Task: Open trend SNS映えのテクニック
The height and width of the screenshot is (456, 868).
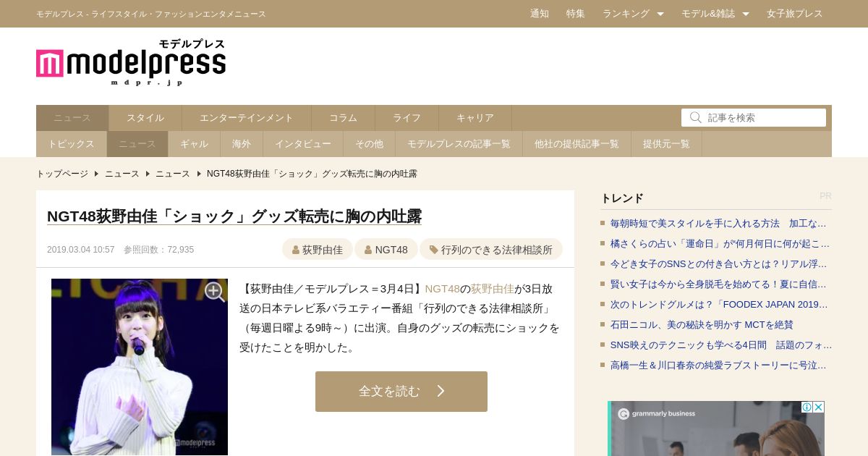Action: [x=721, y=345]
